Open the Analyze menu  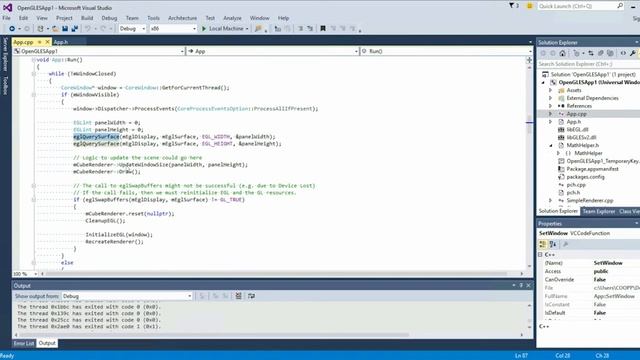coord(232,18)
